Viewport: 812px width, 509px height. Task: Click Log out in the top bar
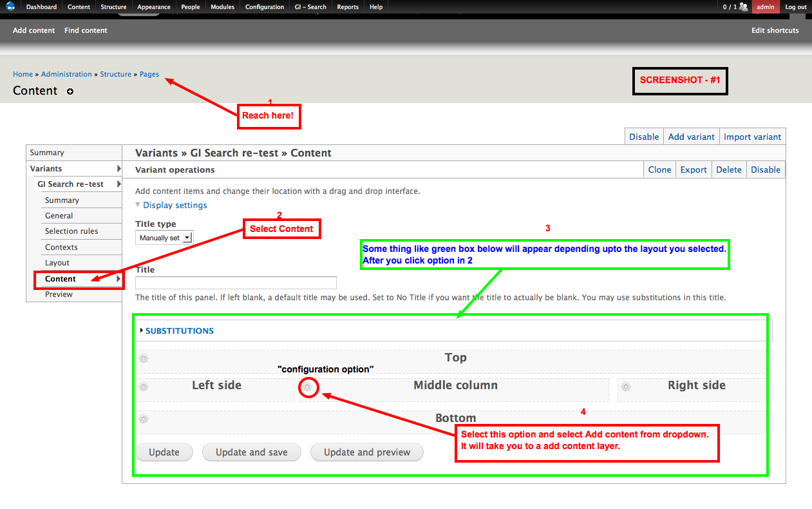coord(796,7)
